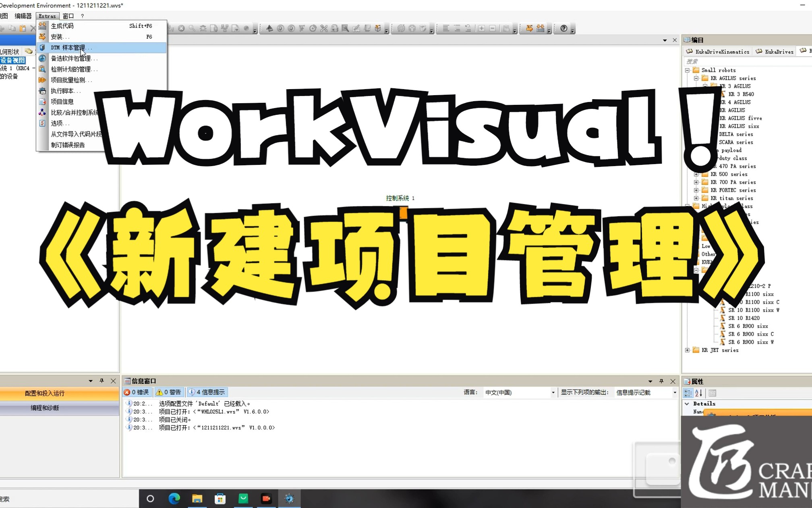Viewport: 812px width, 508px height.
Task: Click the WorkVisual gear icon in taskbar
Action: coord(289,499)
